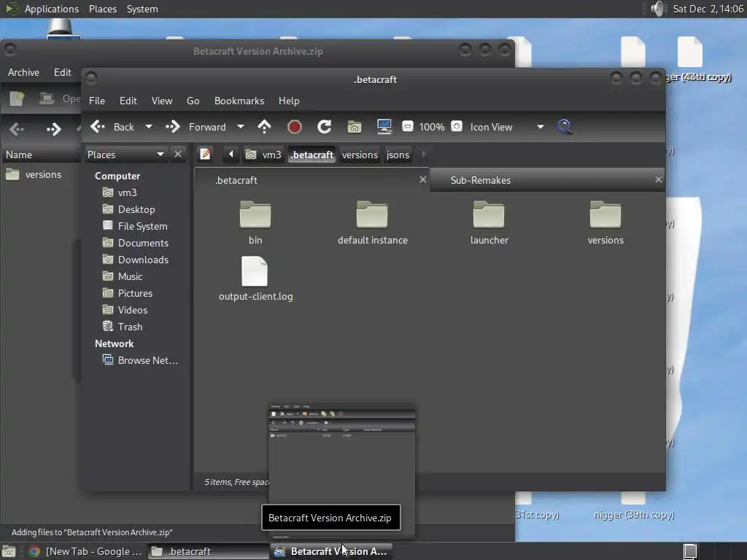The width and height of the screenshot is (747, 560).
Task: Open the View menu
Action: (x=162, y=101)
